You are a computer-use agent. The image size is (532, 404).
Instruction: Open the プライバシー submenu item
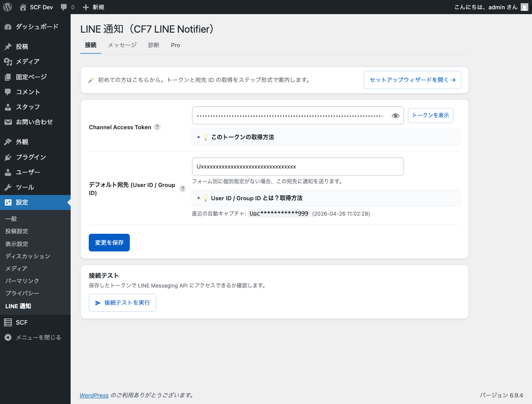pyautogui.click(x=22, y=293)
